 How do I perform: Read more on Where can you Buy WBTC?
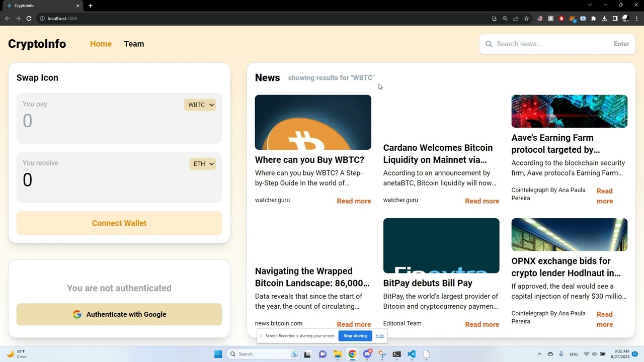pyautogui.click(x=354, y=201)
